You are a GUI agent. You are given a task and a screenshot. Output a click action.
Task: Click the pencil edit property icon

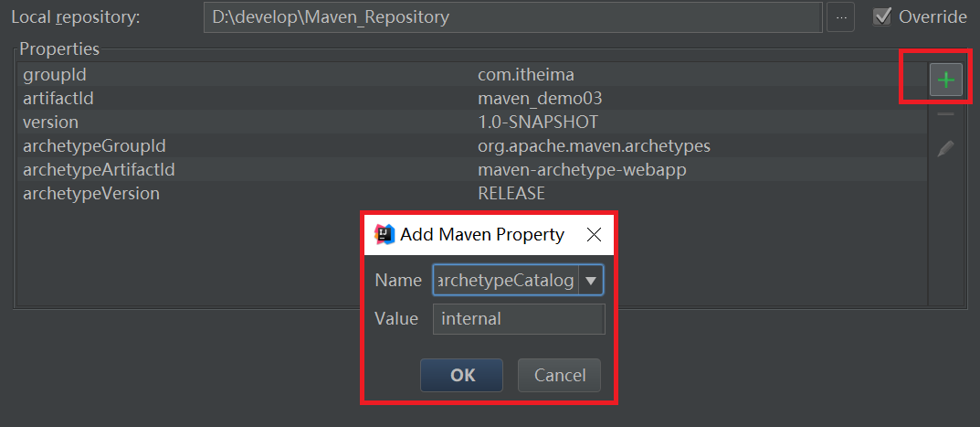pos(945,149)
